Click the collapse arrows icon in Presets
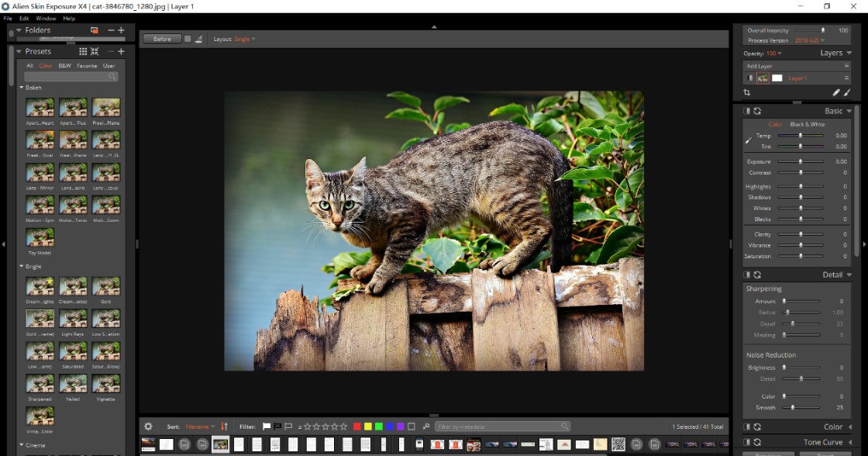 click(x=95, y=51)
